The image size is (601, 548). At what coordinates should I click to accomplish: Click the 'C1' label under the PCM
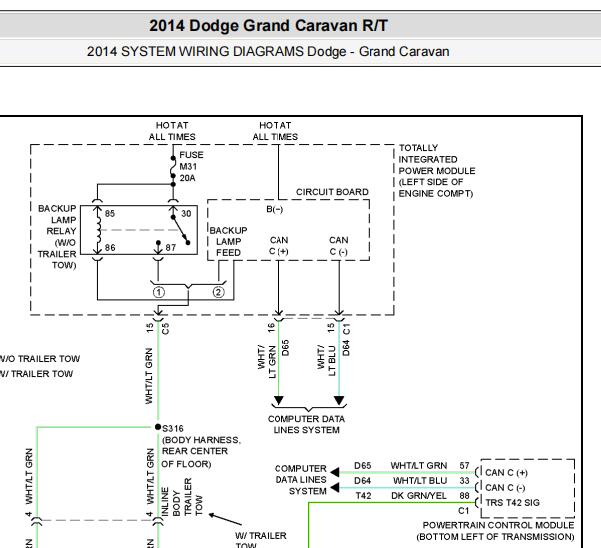coord(463,510)
